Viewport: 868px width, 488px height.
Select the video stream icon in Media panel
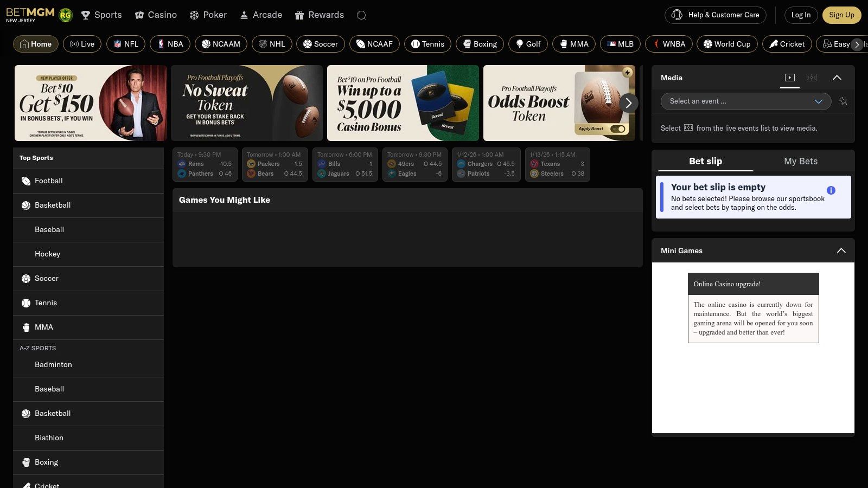pos(789,78)
